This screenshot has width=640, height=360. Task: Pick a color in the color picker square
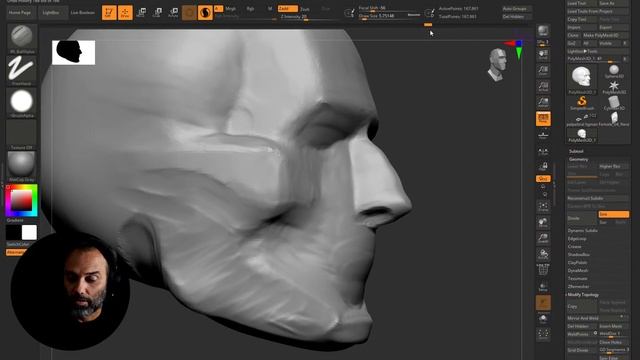21,200
